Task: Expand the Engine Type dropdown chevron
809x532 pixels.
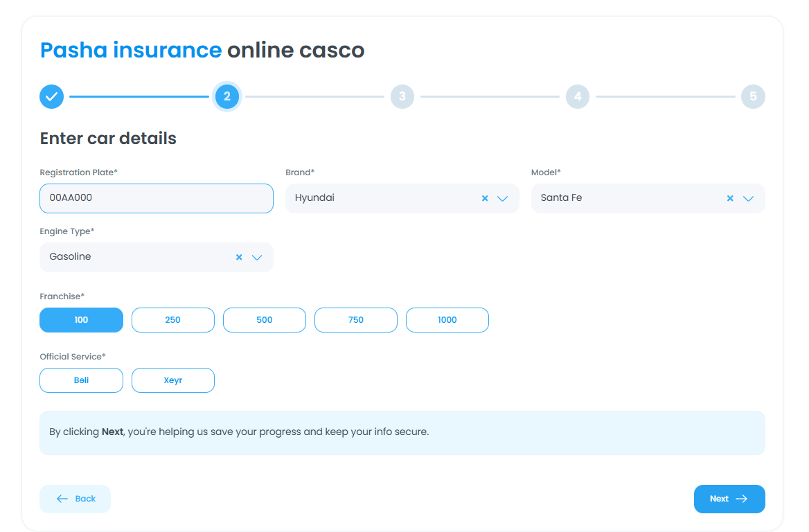Action: [257, 257]
